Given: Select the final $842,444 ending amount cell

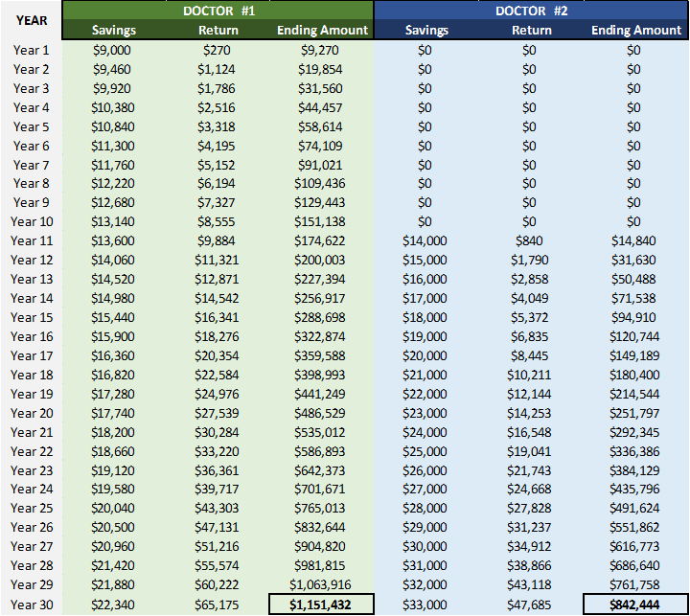Looking at the screenshot, I should click(x=636, y=605).
